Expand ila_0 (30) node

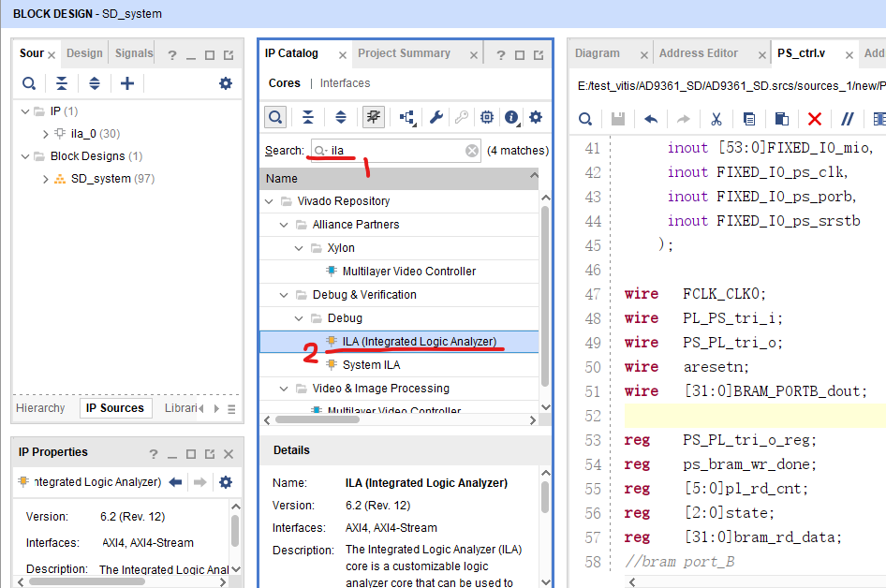pos(46,134)
